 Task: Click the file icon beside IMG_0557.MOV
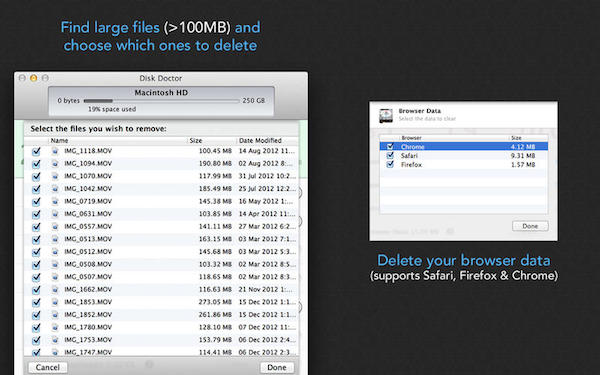point(55,227)
